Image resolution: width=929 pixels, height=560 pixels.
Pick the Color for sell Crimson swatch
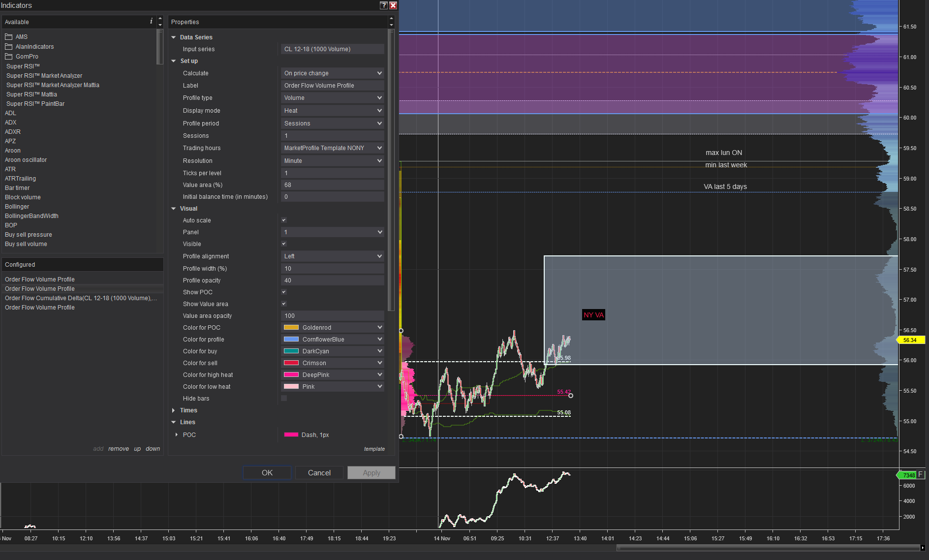click(x=291, y=363)
